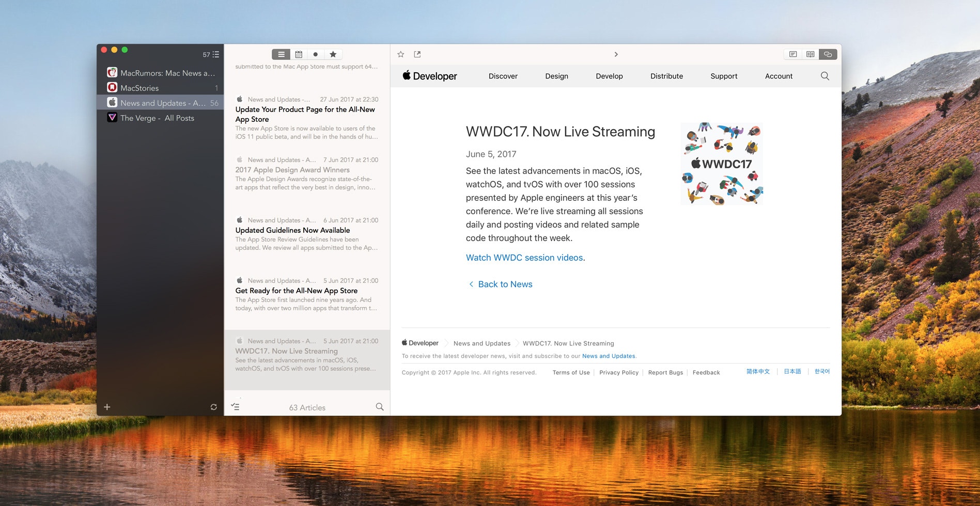The width and height of the screenshot is (980, 506).
Task: Open Develop menu item
Action: coord(610,76)
